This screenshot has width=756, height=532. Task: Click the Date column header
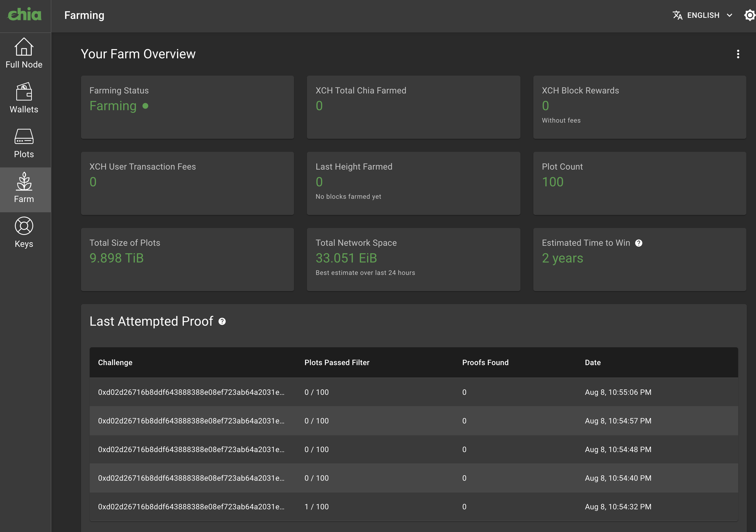point(593,363)
